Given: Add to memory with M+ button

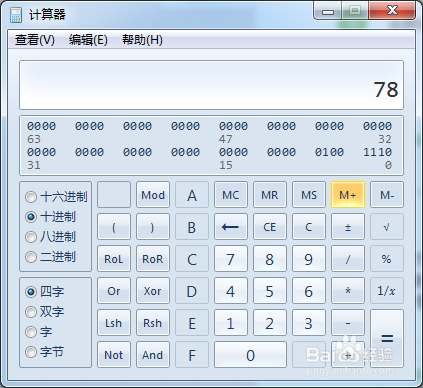Looking at the screenshot, I should (348, 195).
